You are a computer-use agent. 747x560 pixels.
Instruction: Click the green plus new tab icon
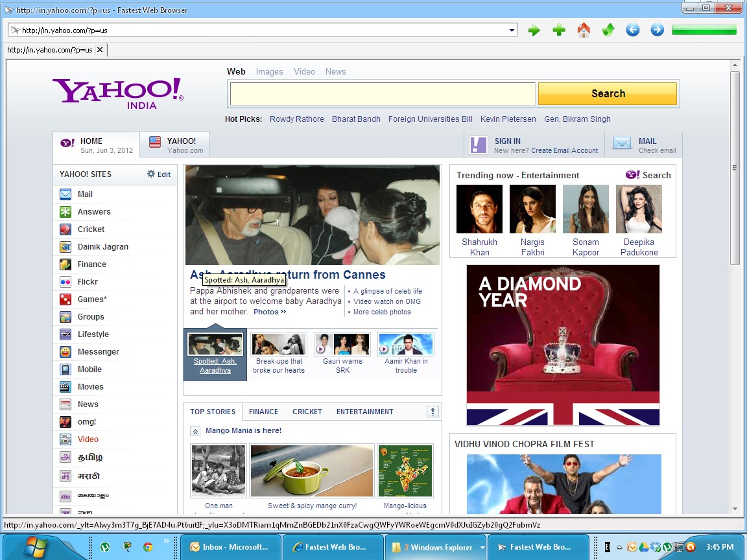(x=559, y=30)
